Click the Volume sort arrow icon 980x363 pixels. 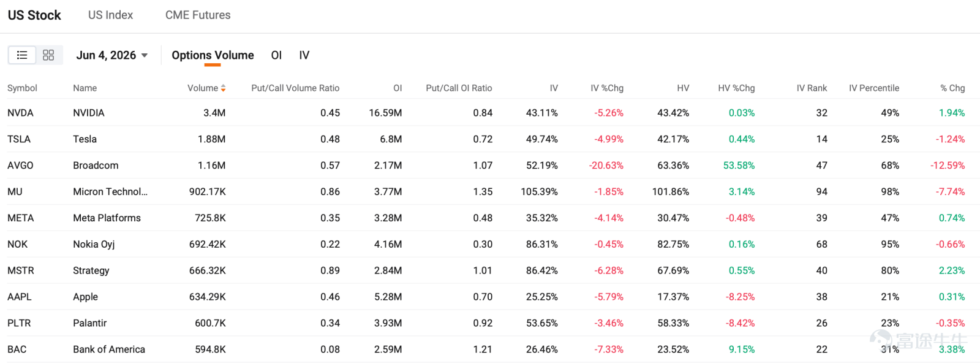click(x=224, y=88)
